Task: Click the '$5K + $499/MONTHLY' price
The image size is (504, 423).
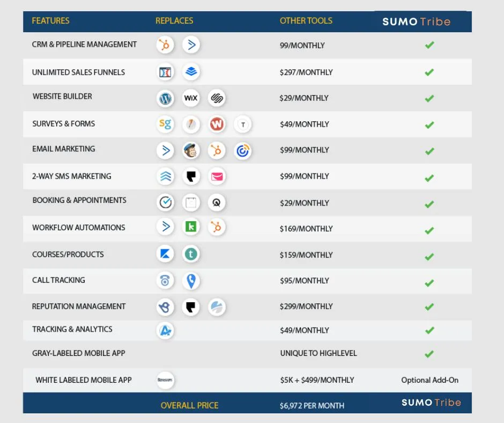Action: (x=317, y=380)
